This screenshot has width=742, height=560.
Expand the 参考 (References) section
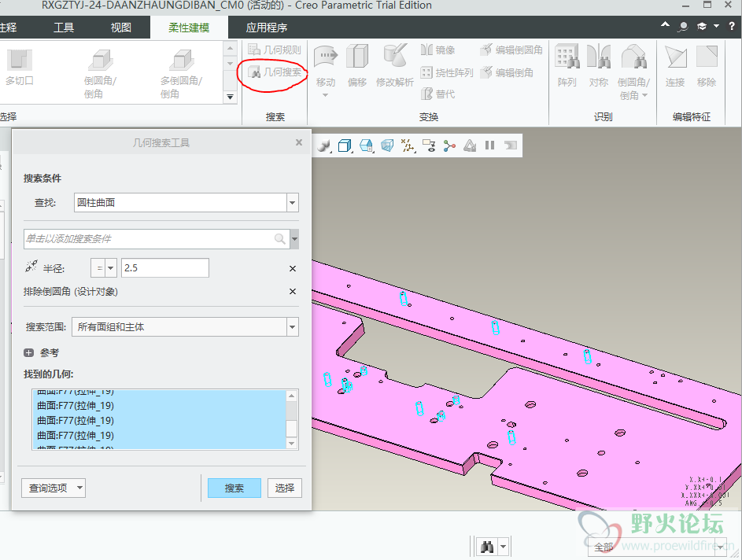(x=29, y=353)
